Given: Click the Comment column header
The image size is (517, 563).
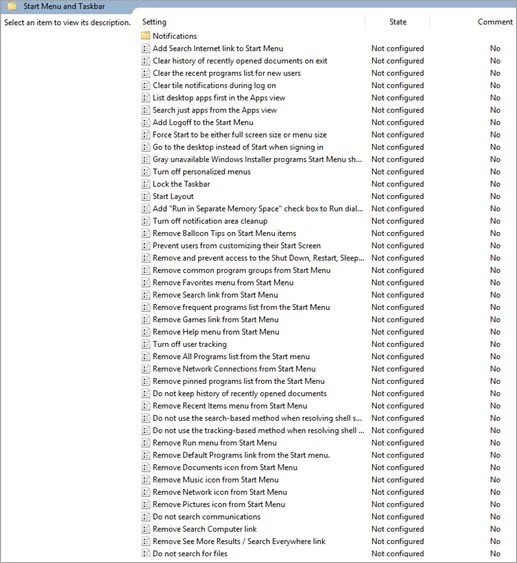Looking at the screenshot, I should click(x=495, y=22).
